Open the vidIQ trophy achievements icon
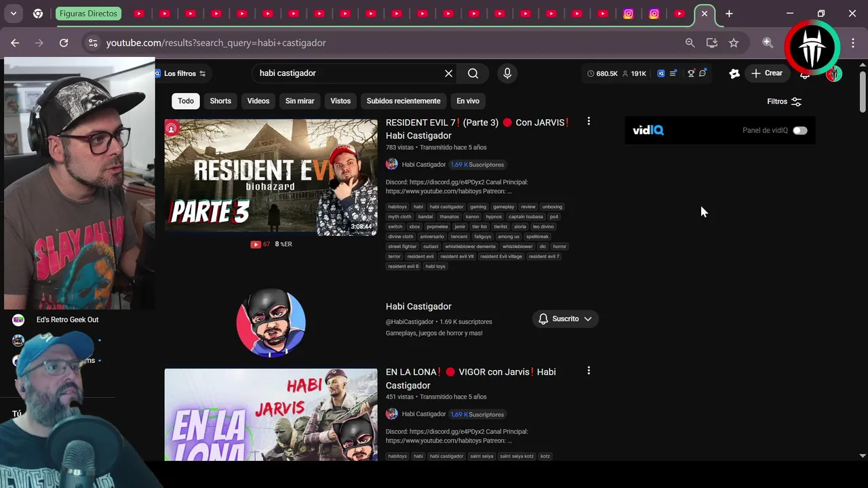Image resolution: width=868 pixels, height=488 pixels. (691, 73)
